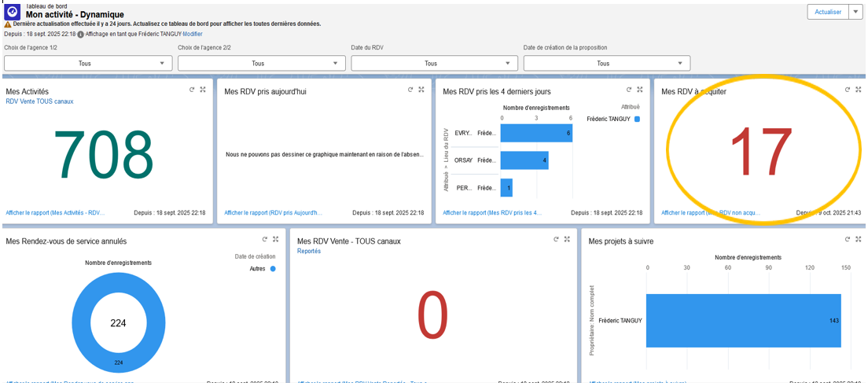This screenshot has width=868, height=390.
Task: Open the Choix de l'agence 1/2 filter
Action: tap(88, 64)
